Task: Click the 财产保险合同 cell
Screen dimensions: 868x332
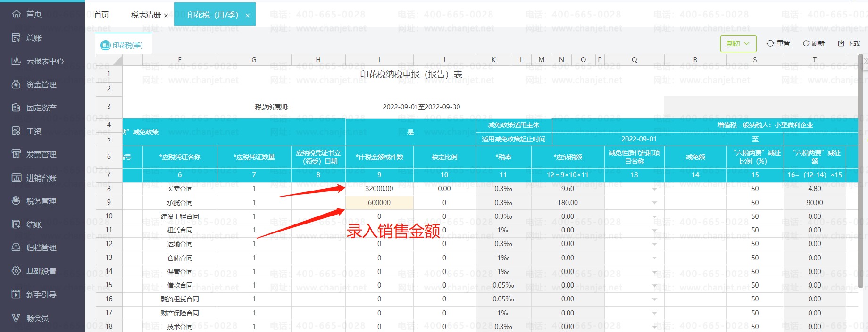Action: 180,313
